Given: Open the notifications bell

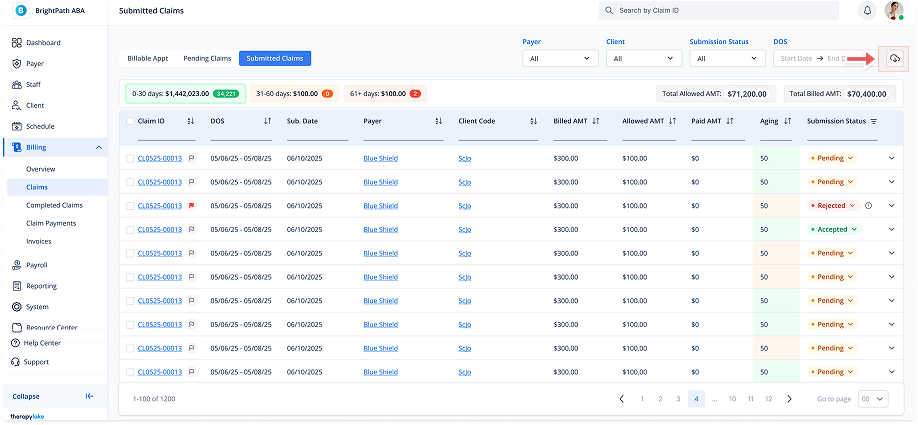Looking at the screenshot, I should click(867, 11).
